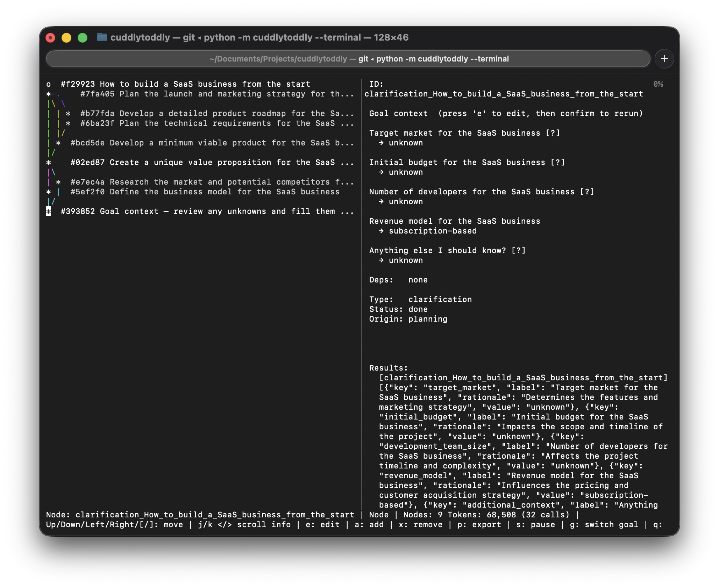
Task: Click the unknown value under Target market
Action: click(406, 143)
